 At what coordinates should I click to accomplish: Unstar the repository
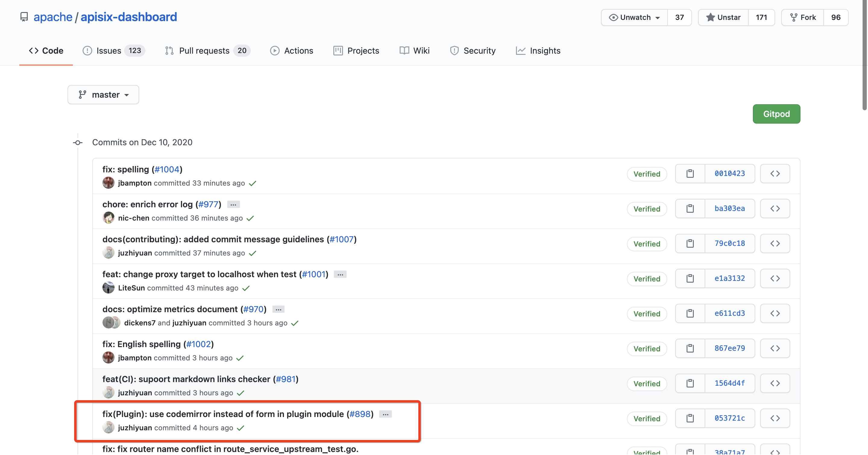tap(723, 17)
